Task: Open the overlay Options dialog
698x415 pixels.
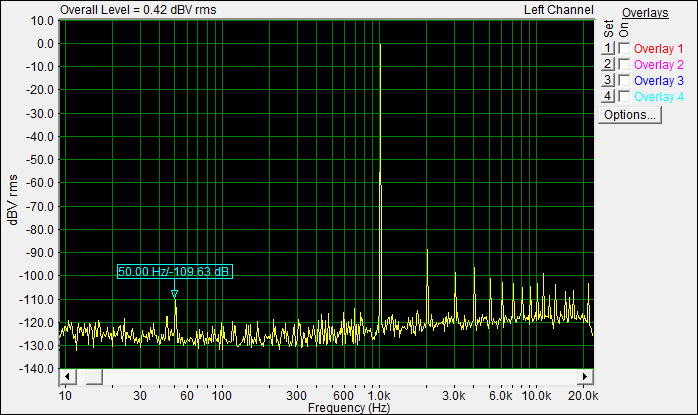Action: pyautogui.click(x=630, y=115)
